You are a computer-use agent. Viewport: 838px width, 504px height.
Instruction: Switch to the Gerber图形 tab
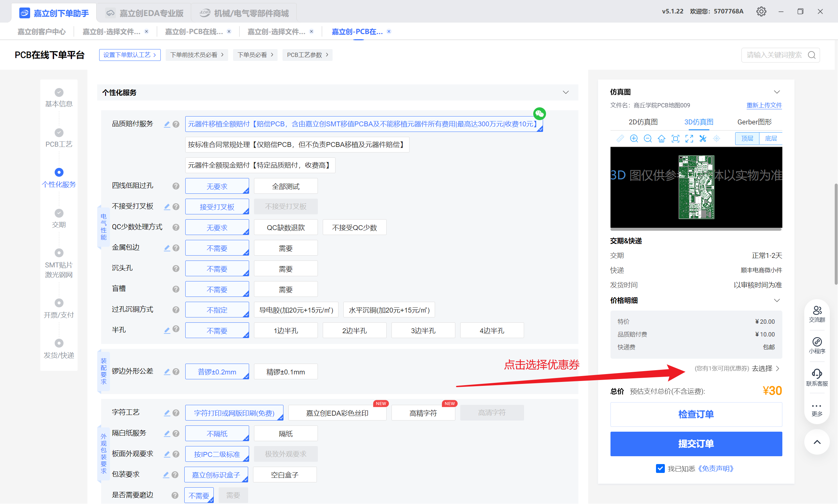754,122
